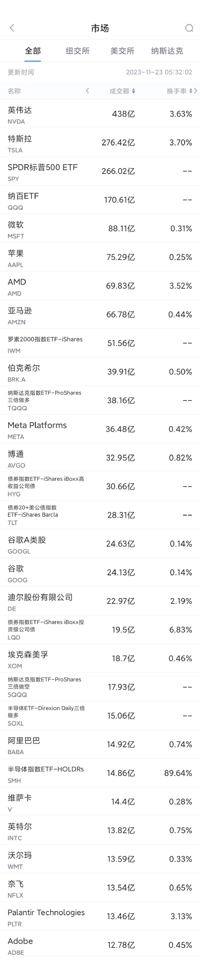Image resolution: width=200 pixels, height=980 pixels.
Task: Switch to 全部 tab
Action: point(33,50)
